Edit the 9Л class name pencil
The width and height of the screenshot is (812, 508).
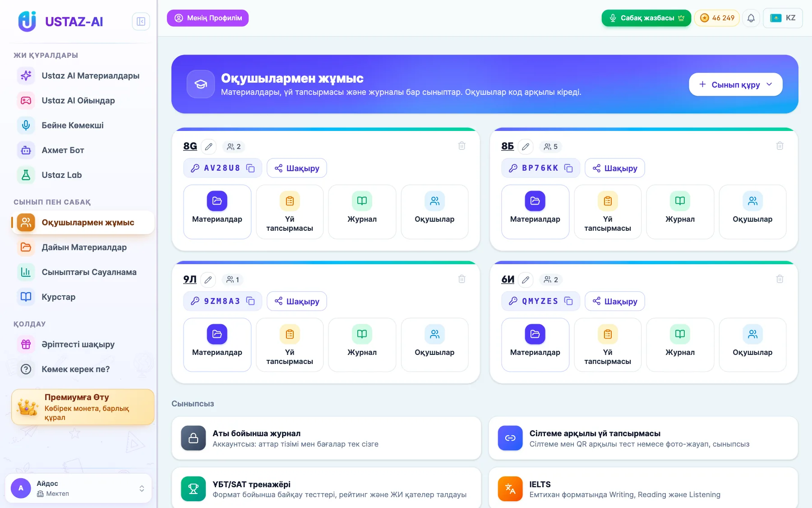(x=208, y=280)
